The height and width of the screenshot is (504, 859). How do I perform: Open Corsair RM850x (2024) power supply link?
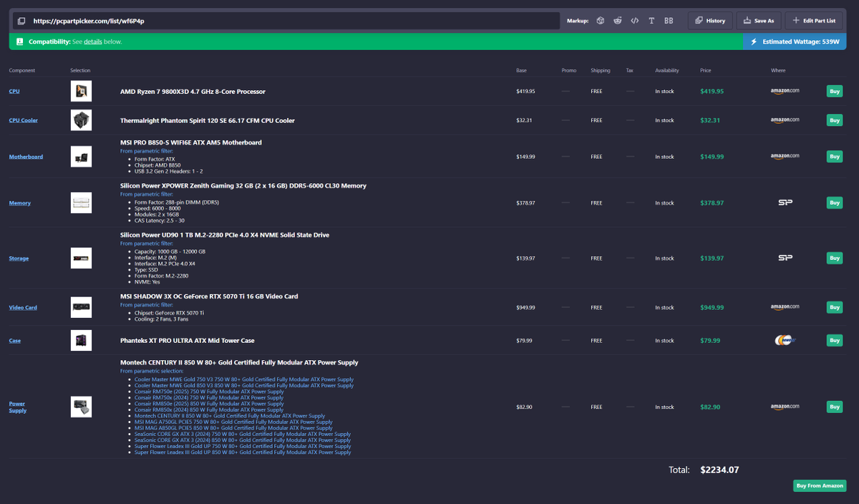click(x=209, y=409)
